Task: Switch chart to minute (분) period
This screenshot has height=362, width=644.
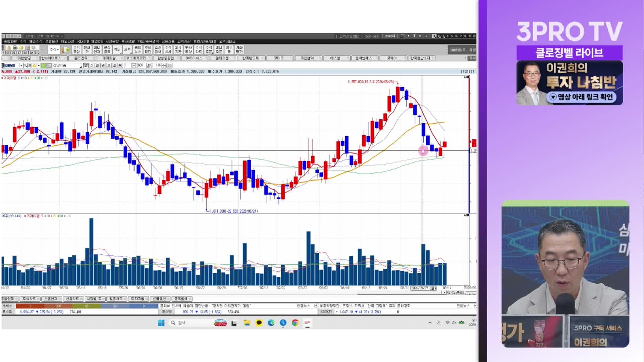Action: tap(109, 65)
